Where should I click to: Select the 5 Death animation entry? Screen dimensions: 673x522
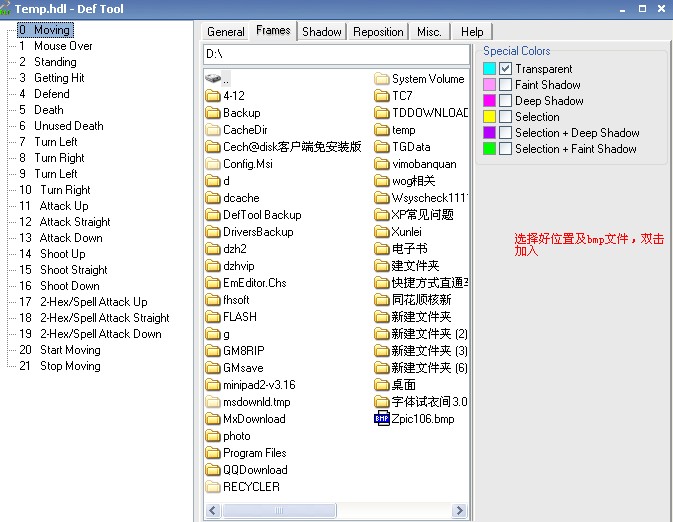(x=48, y=110)
